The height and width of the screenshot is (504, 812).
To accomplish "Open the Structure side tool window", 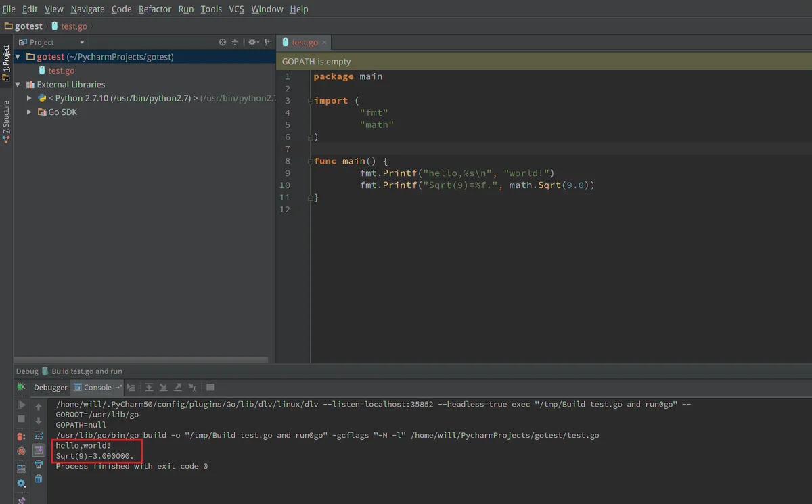I will 6,120.
